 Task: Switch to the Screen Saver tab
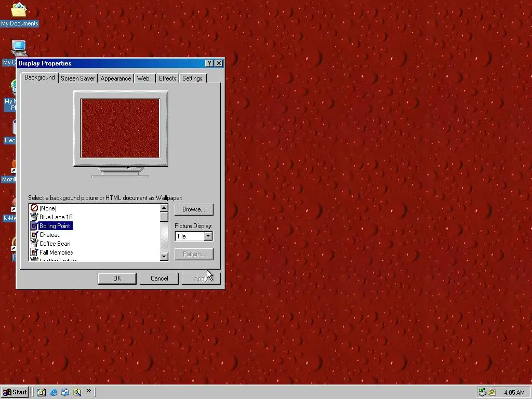[78, 78]
